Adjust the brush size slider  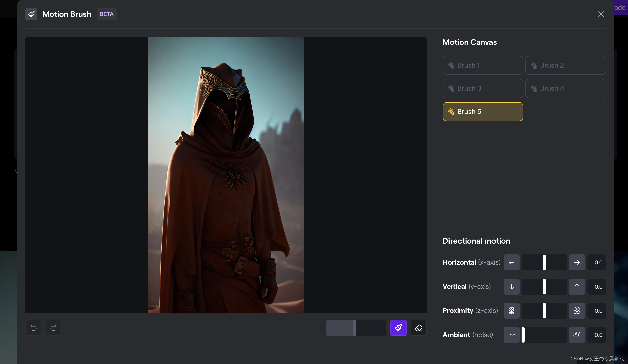(x=355, y=328)
